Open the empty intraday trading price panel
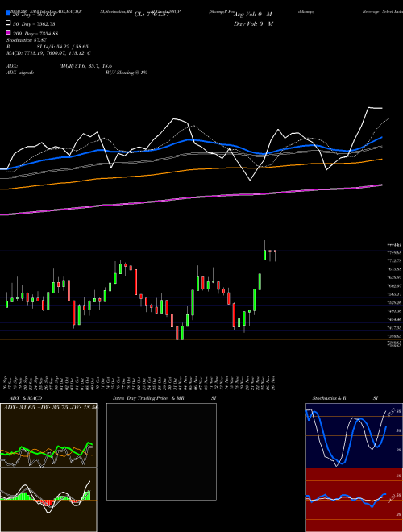 tap(161, 451)
